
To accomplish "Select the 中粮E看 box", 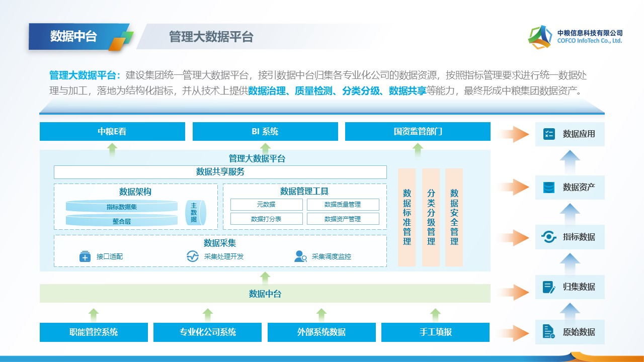I will [x=112, y=132].
